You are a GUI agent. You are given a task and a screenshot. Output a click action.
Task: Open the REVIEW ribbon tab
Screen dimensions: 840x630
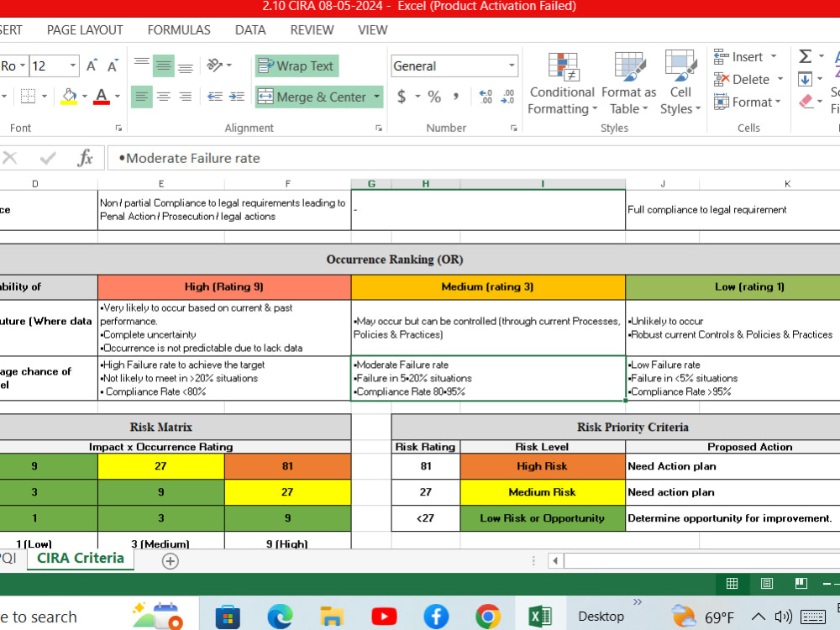[312, 30]
